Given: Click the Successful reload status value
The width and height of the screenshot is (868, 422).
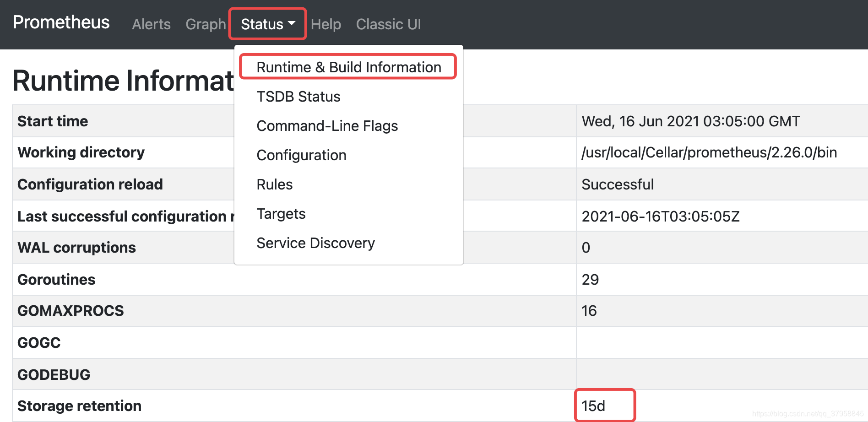Looking at the screenshot, I should click(618, 184).
